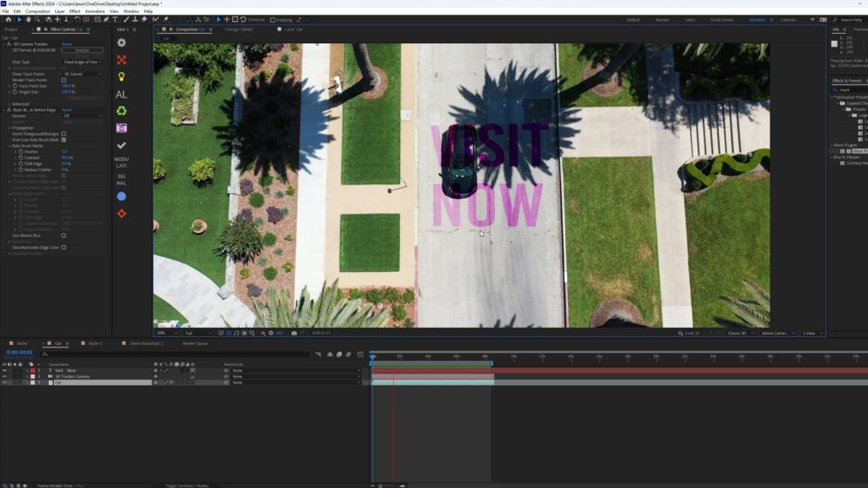Select the Puppet Pin tool
This screenshot has width=868, height=488.
coord(165,19)
